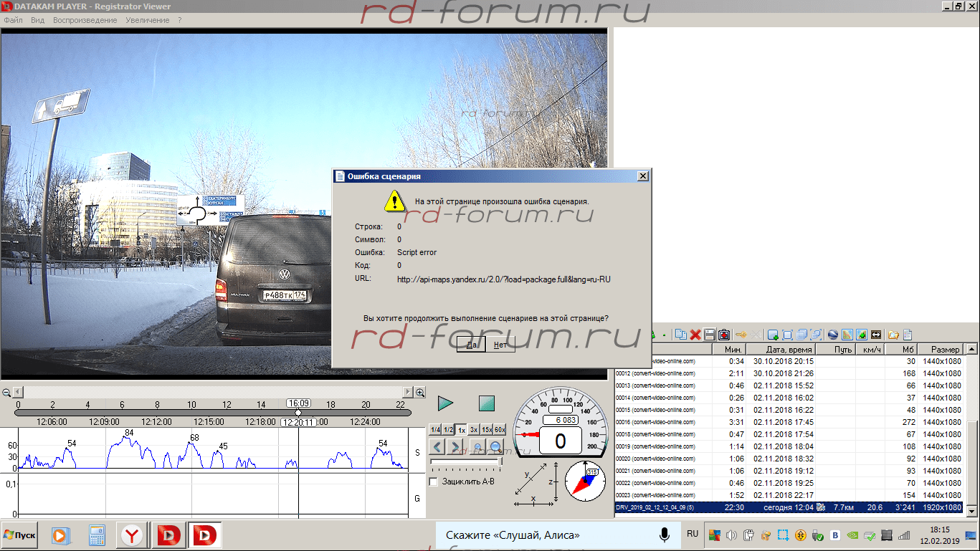
Task: Click the Нет button in error dialog
Action: coord(500,345)
